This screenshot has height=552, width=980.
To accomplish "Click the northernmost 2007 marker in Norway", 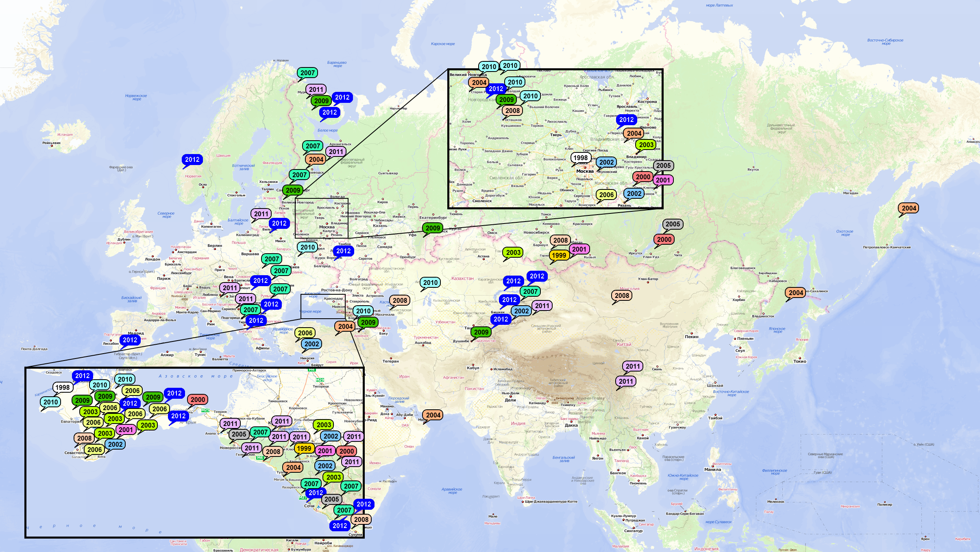I will [307, 73].
